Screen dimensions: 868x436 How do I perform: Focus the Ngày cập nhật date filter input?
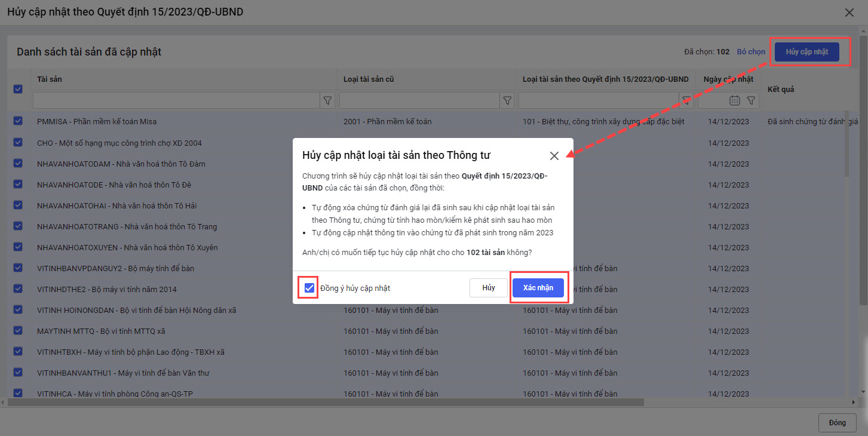[713, 101]
